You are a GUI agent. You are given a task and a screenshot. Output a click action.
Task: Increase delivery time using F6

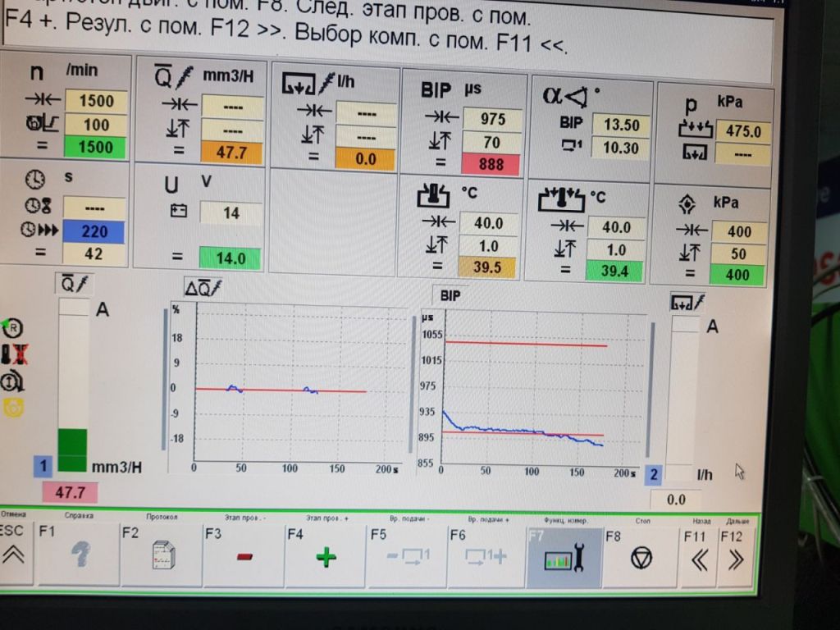(486, 558)
